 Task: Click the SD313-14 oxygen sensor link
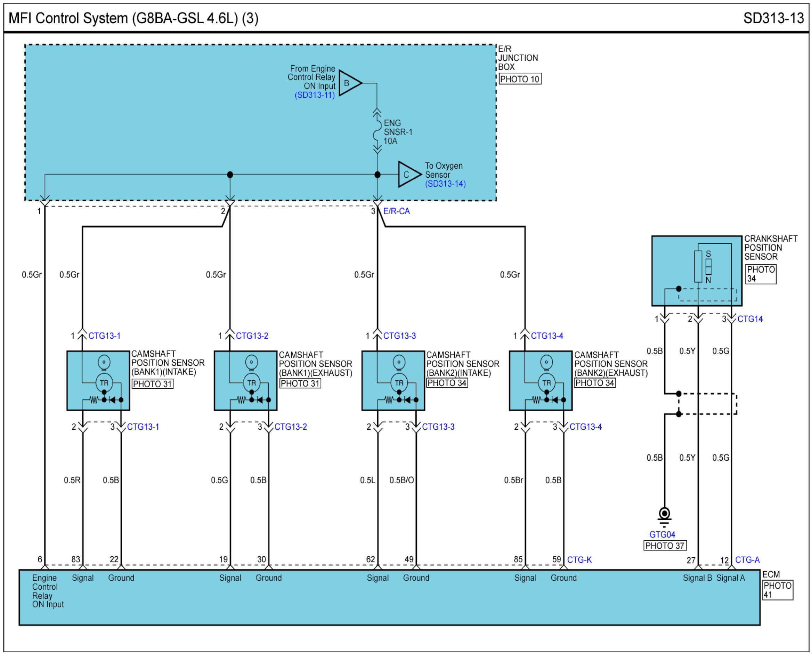445,184
